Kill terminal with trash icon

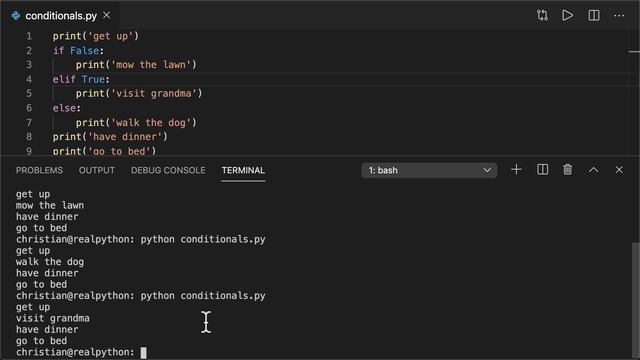point(567,169)
